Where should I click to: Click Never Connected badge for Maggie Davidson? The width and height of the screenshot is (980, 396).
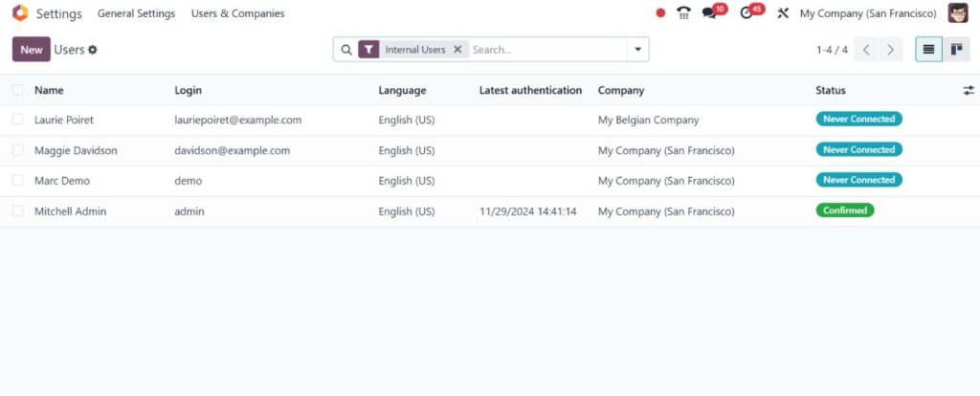pos(858,149)
